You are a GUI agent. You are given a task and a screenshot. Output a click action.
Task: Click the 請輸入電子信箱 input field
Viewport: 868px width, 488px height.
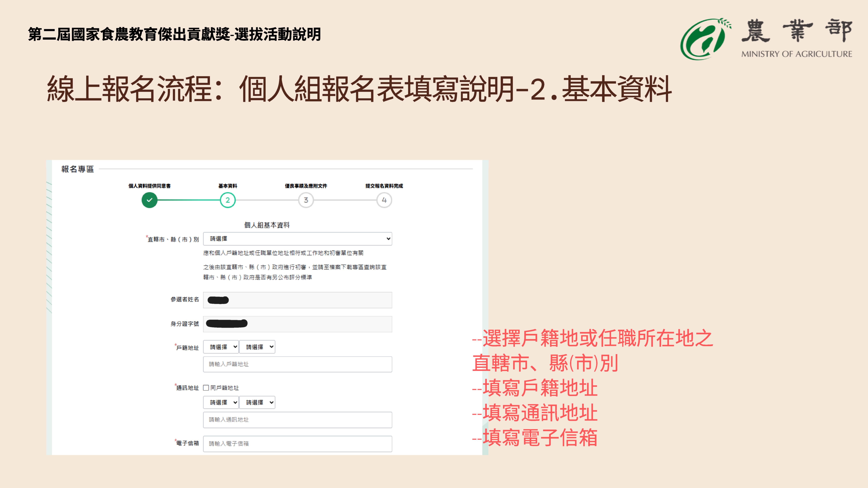(298, 444)
